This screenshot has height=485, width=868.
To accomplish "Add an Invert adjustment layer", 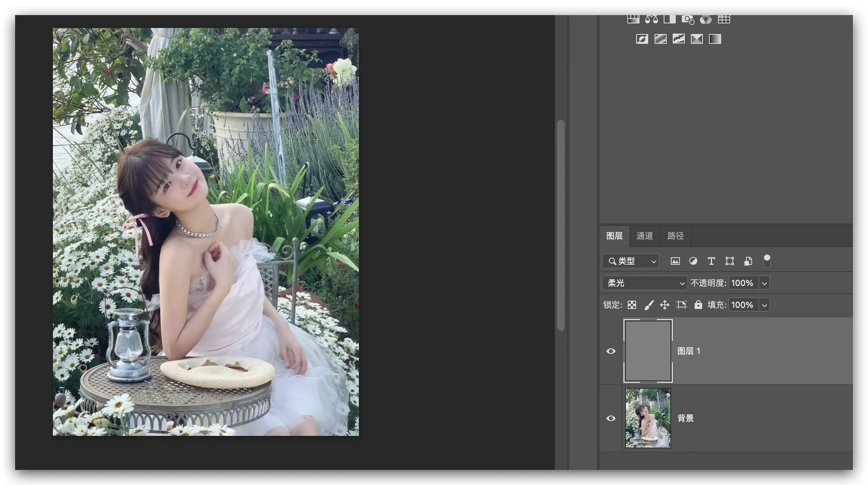I will point(642,39).
